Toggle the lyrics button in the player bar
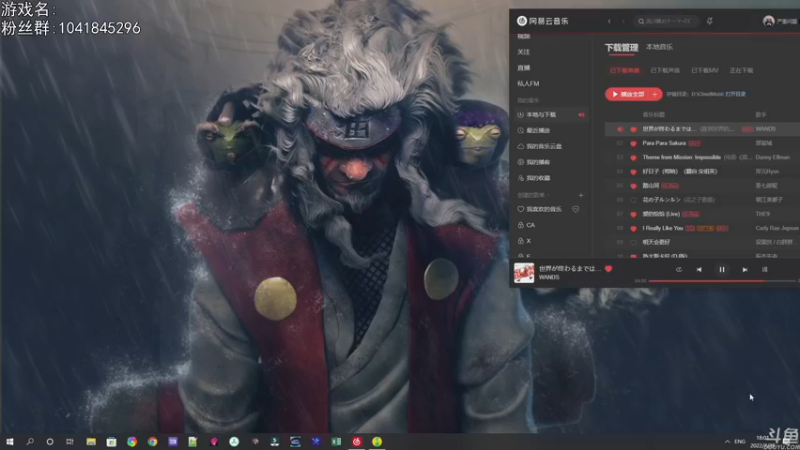Screen dimensions: 800x450 click(x=764, y=269)
